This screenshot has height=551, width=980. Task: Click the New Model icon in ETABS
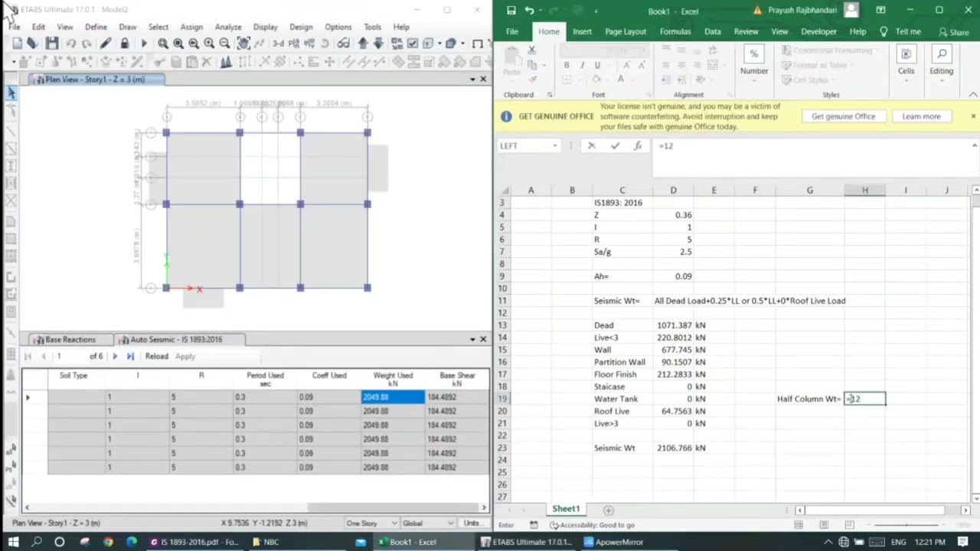(x=17, y=44)
